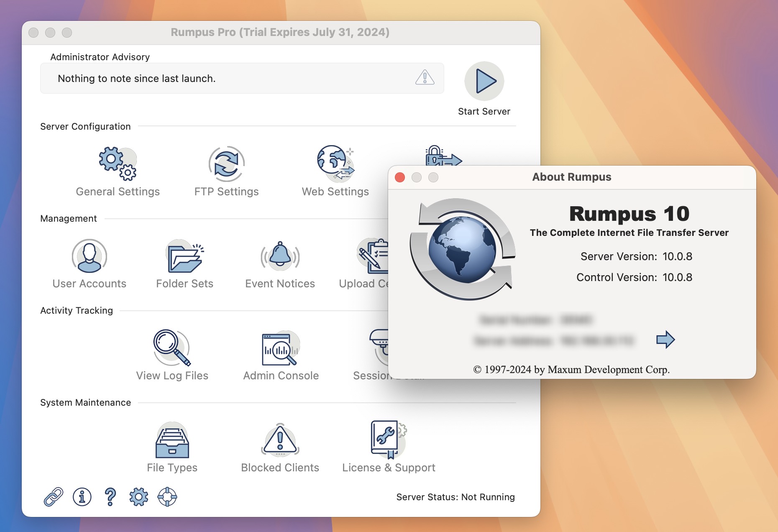Click the Rumpus Pro window title bar

coord(280,32)
